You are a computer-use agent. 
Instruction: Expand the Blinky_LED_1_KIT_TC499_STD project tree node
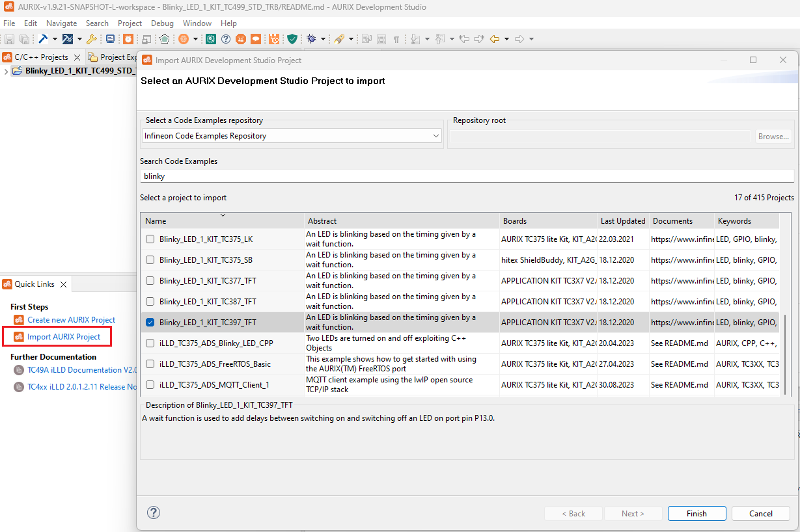(x=6, y=72)
